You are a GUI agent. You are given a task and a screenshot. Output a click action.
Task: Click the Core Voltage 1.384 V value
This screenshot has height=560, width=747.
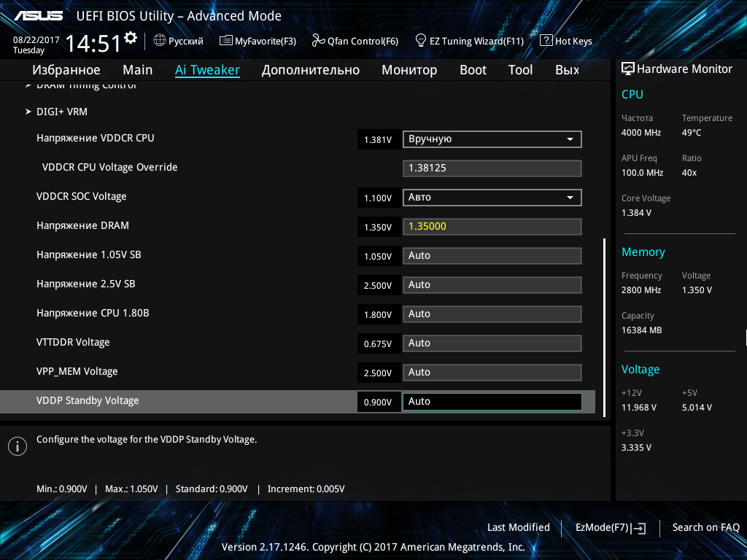(636, 213)
